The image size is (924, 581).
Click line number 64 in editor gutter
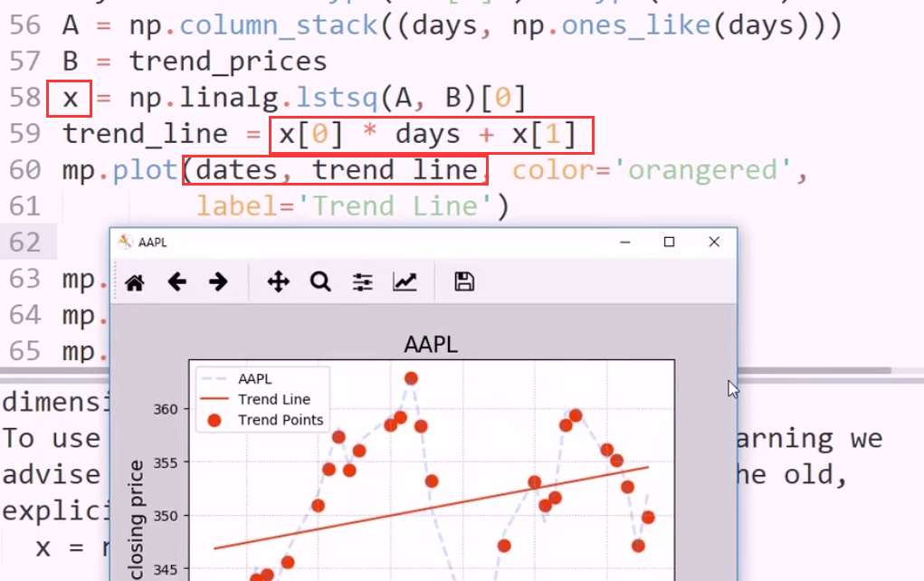click(x=25, y=315)
